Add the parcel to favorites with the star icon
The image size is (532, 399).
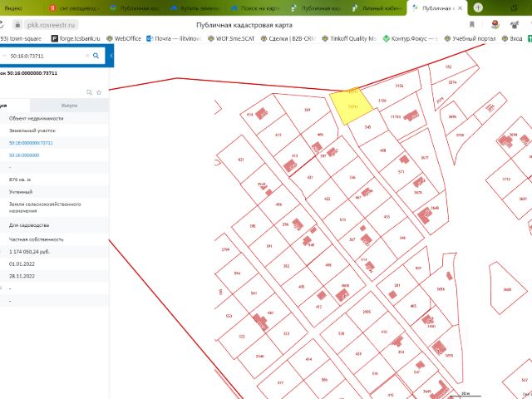(99, 92)
